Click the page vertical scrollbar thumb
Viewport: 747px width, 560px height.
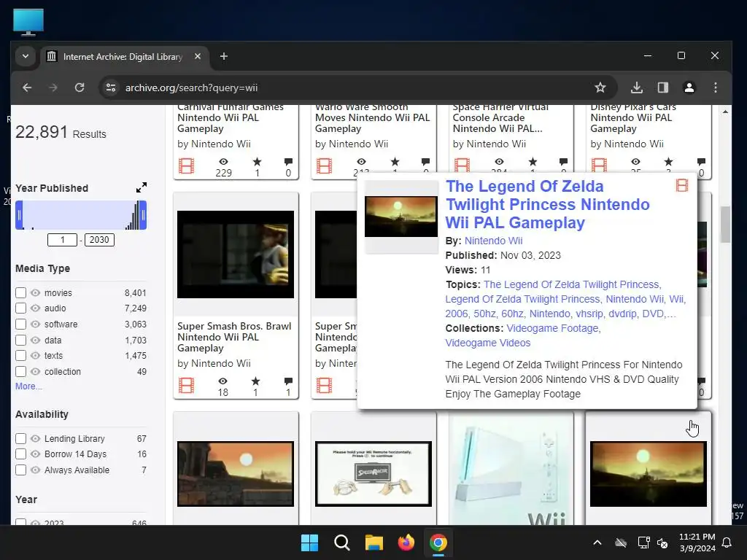(x=725, y=224)
